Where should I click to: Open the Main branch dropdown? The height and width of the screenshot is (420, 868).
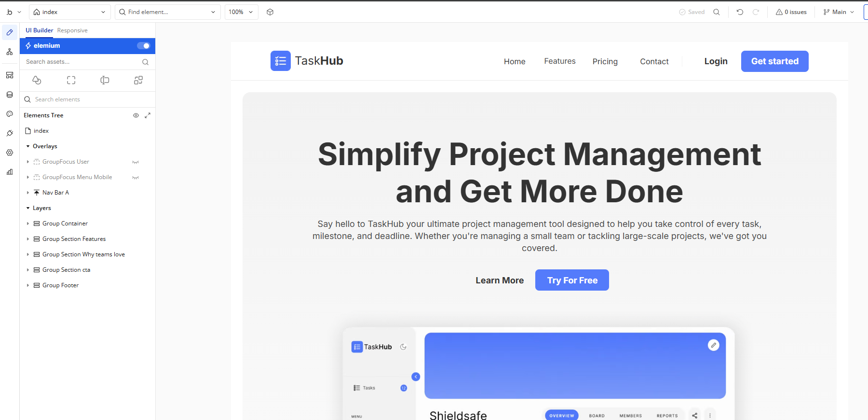click(839, 12)
